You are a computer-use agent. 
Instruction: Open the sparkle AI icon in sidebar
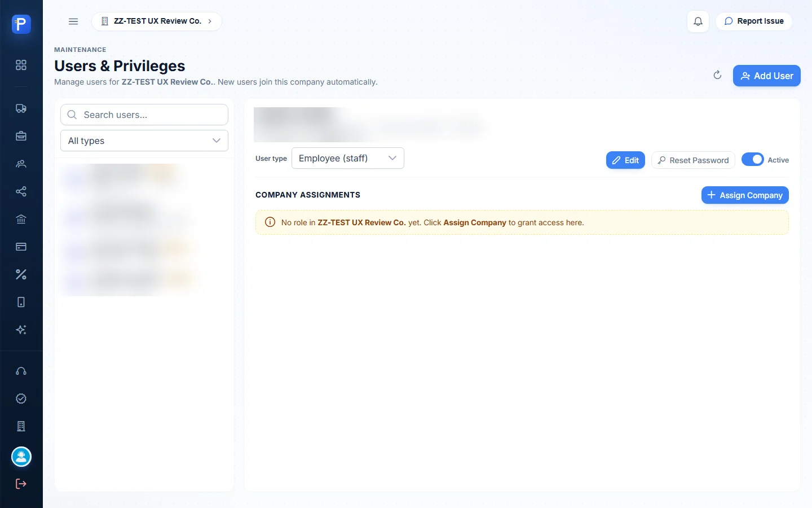[21, 330]
